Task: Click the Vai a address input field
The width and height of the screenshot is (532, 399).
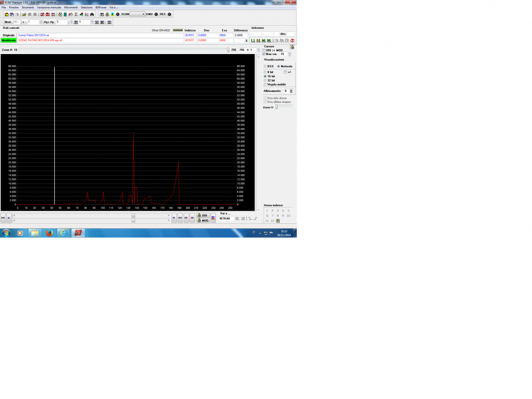Action: pyautogui.click(x=226, y=219)
